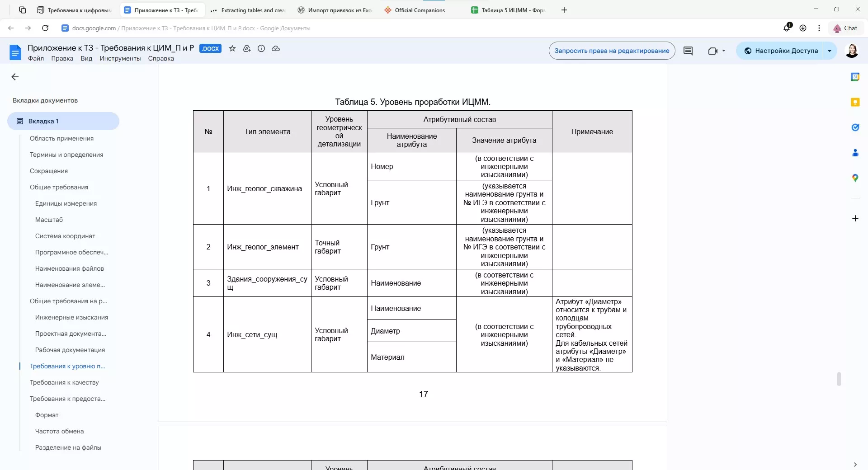Click the Настройки Доступа button

click(781, 51)
